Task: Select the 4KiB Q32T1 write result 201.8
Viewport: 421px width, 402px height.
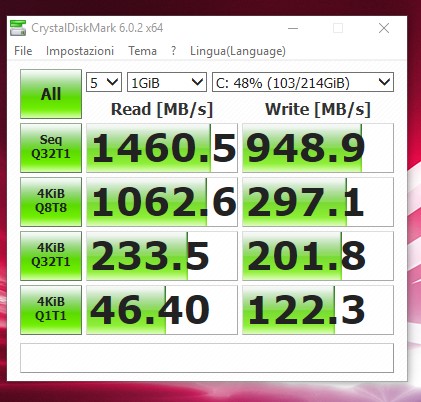Action: click(x=318, y=256)
